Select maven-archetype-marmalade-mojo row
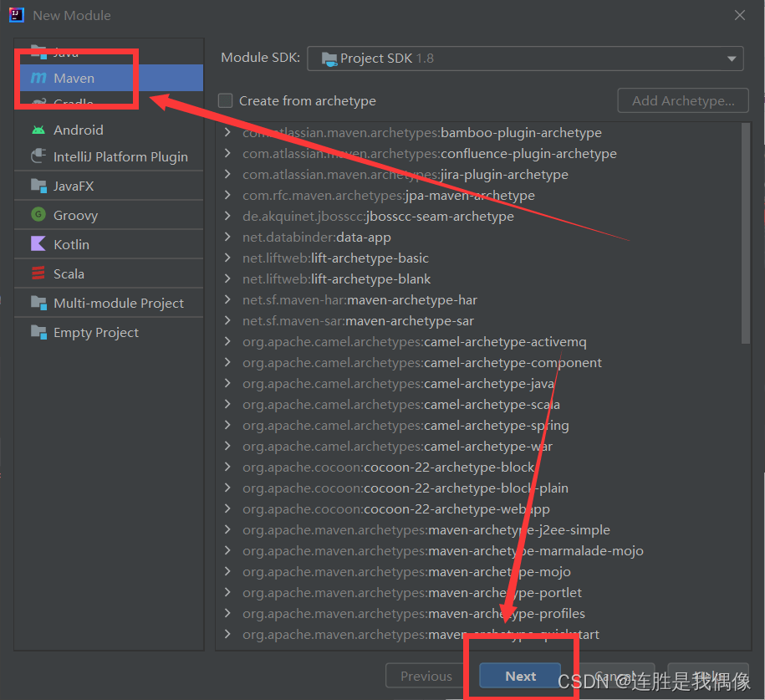This screenshot has height=700, width=765. 479,551
